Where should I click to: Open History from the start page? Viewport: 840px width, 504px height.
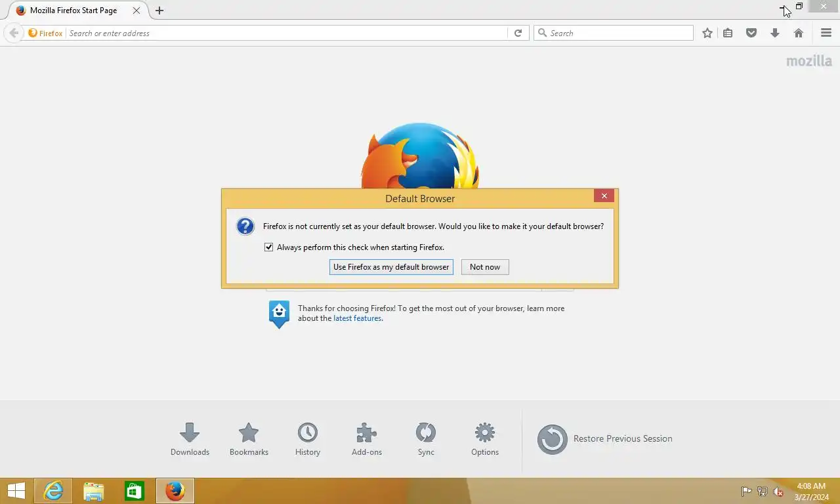(308, 439)
